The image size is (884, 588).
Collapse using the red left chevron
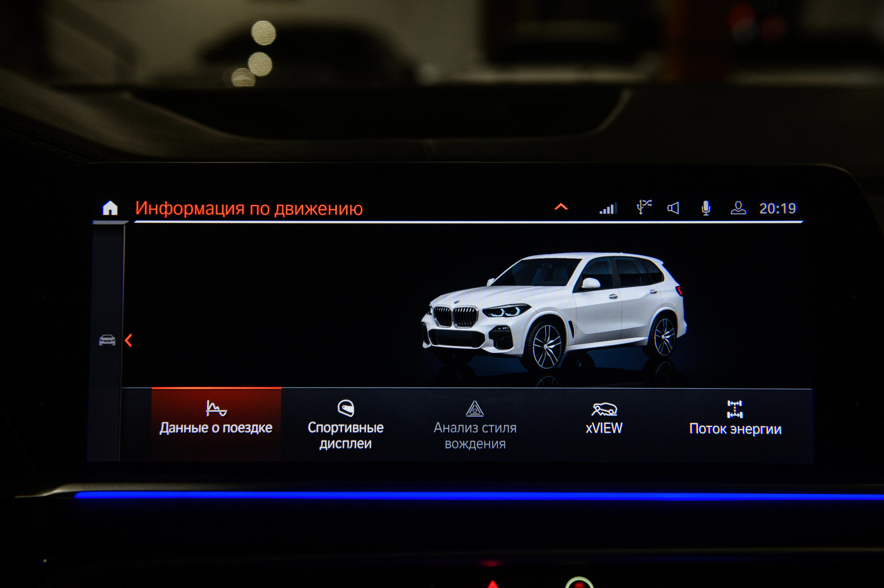(129, 340)
